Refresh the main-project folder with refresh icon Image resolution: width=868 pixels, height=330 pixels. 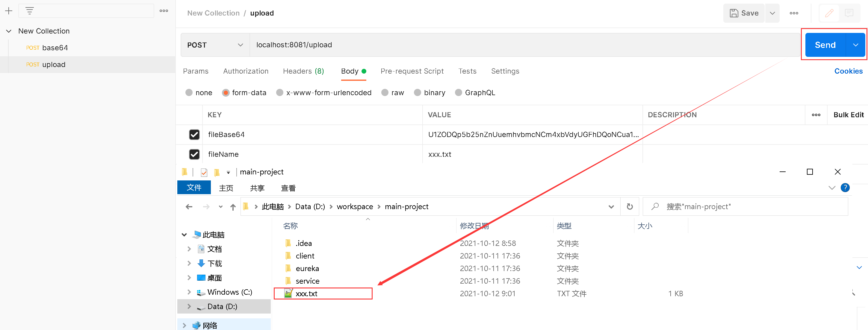click(630, 206)
